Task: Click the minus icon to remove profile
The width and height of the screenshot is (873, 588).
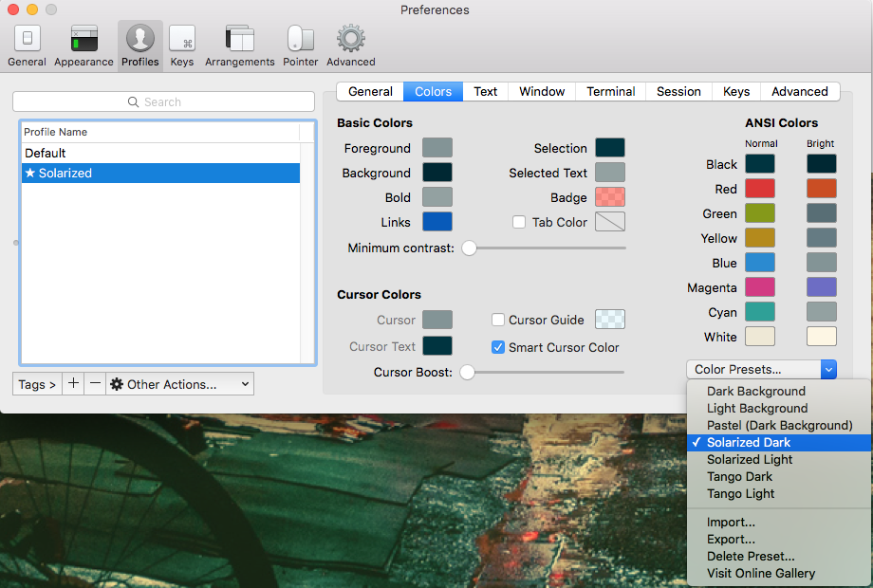Action: click(x=95, y=384)
